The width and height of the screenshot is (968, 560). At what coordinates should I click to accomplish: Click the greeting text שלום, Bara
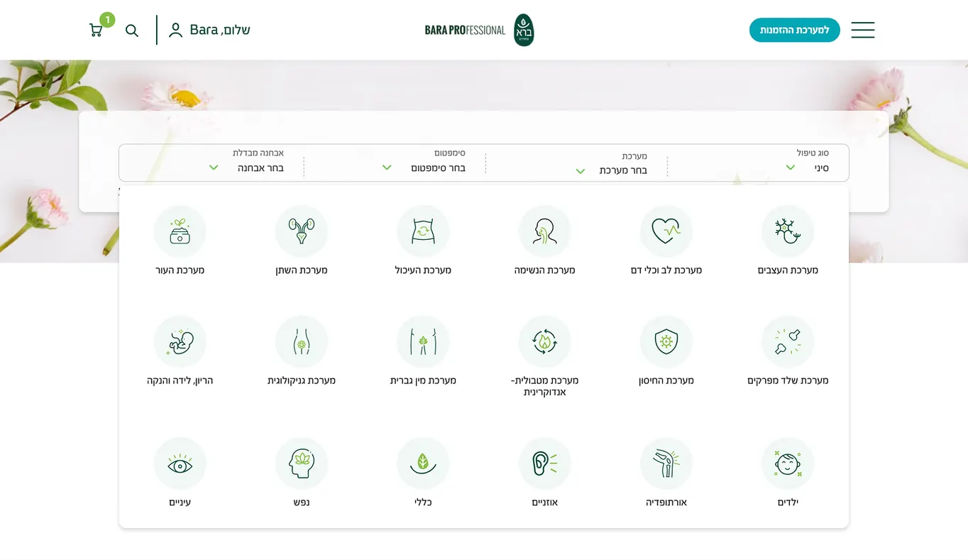pos(220,30)
